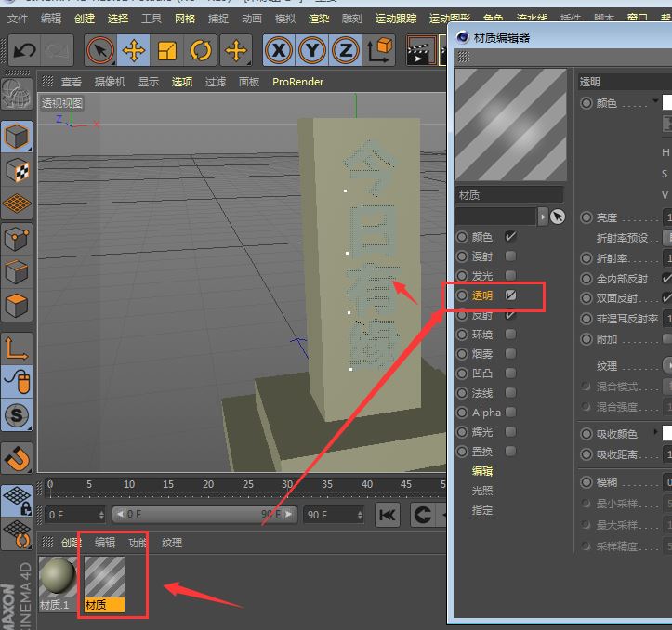Toggle the 透明 channel checkbox
The image size is (672, 630).
click(x=510, y=295)
